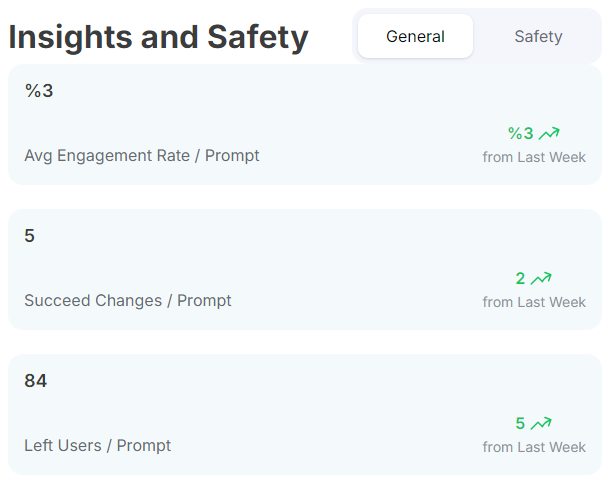Click "Succeed Changes / Prompt" label
Screen dimensions: 612x493
click(128, 301)
